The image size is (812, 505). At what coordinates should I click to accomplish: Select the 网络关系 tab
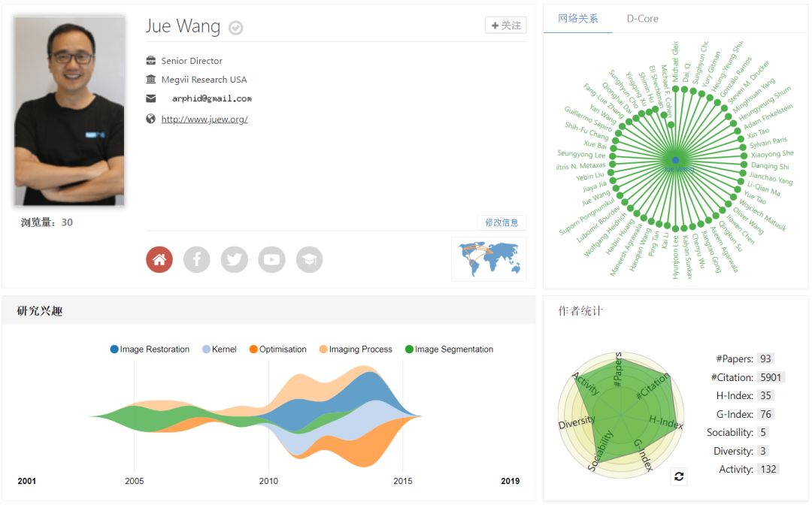tap(578, 19)
